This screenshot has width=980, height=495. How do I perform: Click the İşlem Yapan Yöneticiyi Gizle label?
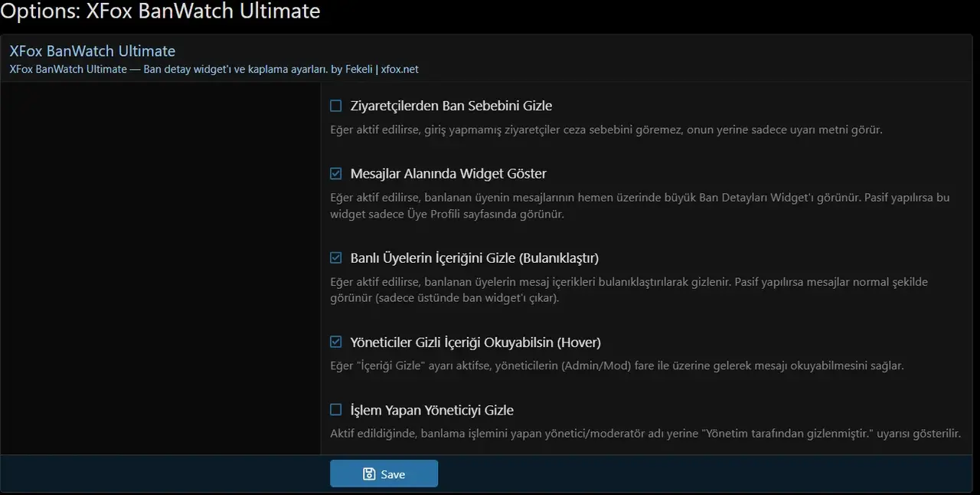click(x=432, y=410)
